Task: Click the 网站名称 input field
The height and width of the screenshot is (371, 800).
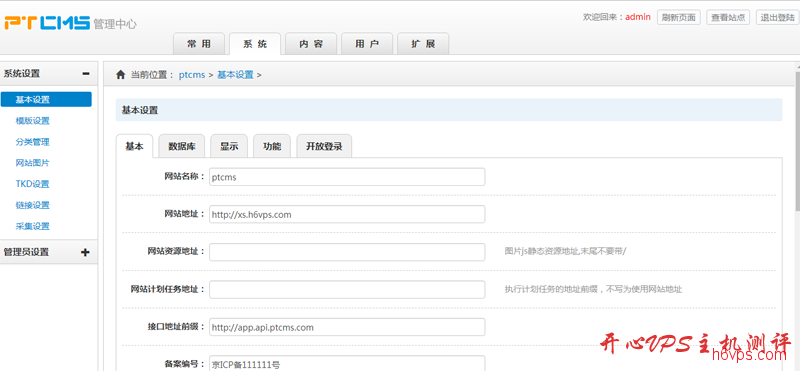Action: pos(347,177)
